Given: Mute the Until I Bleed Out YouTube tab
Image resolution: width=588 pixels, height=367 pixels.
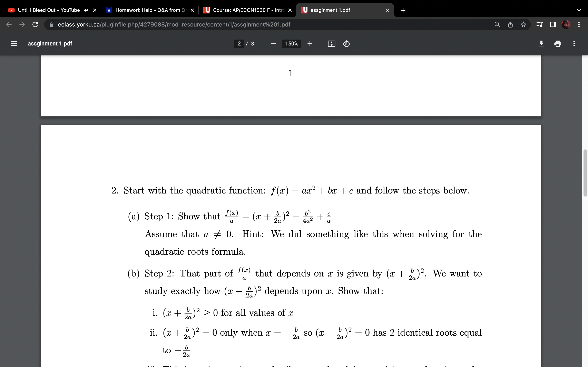Looking at the screenshot, I should [x=86, y=10].
